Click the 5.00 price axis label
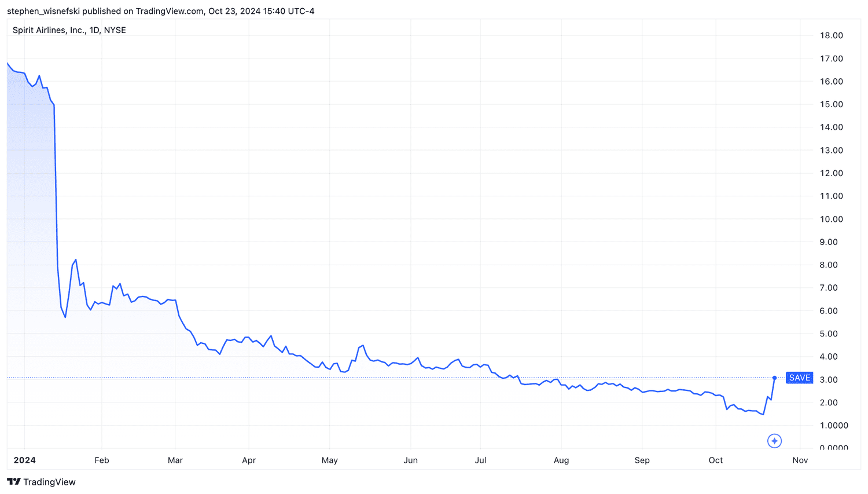Screen dimensions: 868x494 click(829, 334)
